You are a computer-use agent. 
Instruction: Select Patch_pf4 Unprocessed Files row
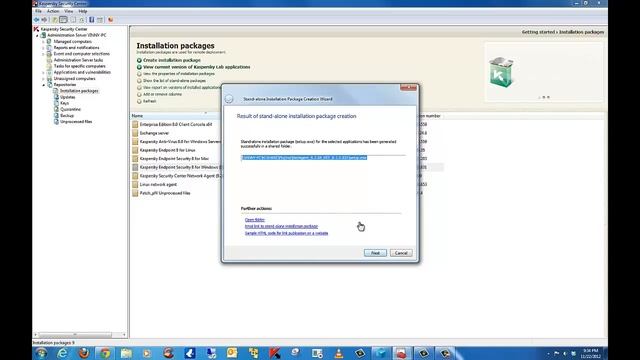coord(165,193)
